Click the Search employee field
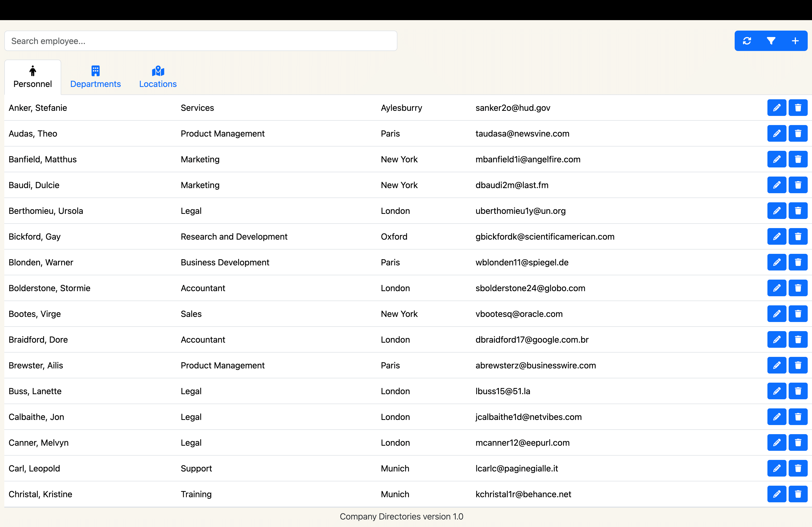The height and width of the screenshot is (527, 812). click(201, 41)
